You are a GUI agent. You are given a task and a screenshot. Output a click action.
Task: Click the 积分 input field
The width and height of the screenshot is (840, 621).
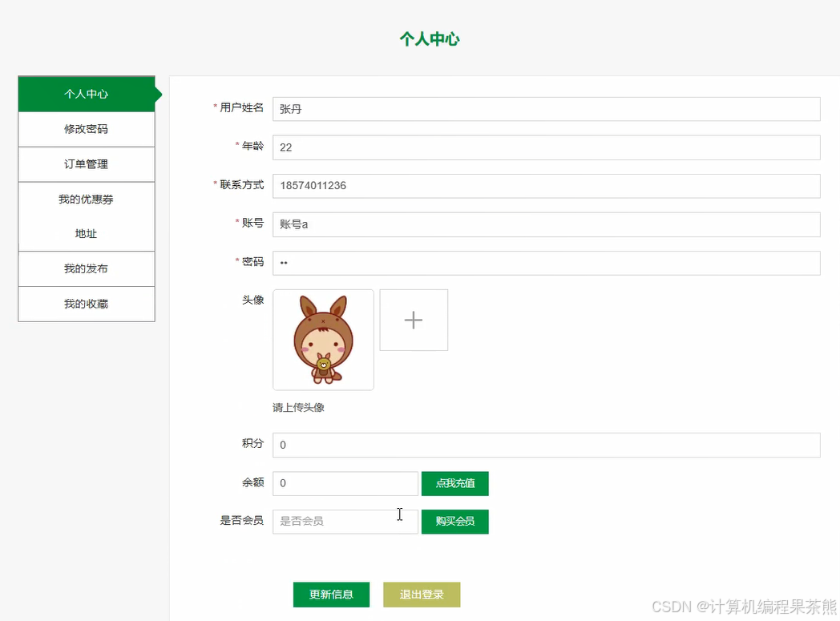[x=547, y=445]
